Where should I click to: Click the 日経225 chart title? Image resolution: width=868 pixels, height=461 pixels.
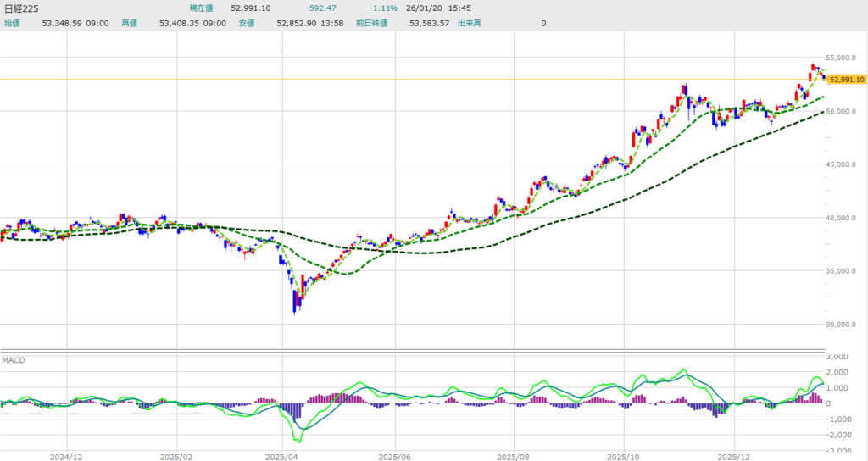[x=20, y=8]
